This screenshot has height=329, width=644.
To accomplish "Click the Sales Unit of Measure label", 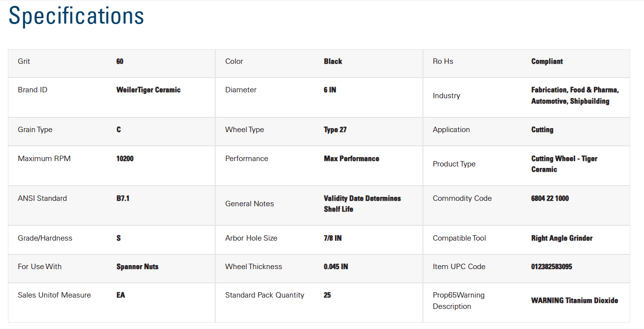I will 54,295.
